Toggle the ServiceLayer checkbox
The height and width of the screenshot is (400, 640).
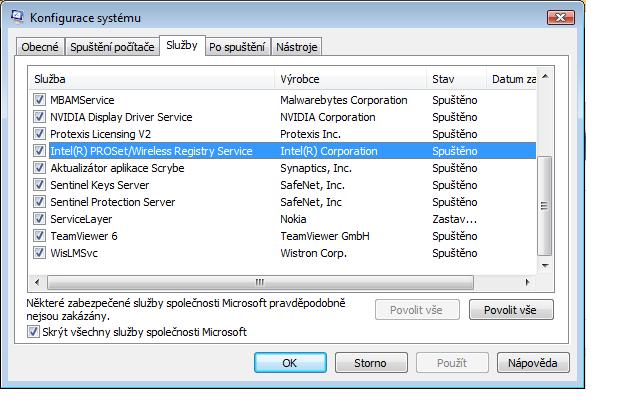pos(39,219)
